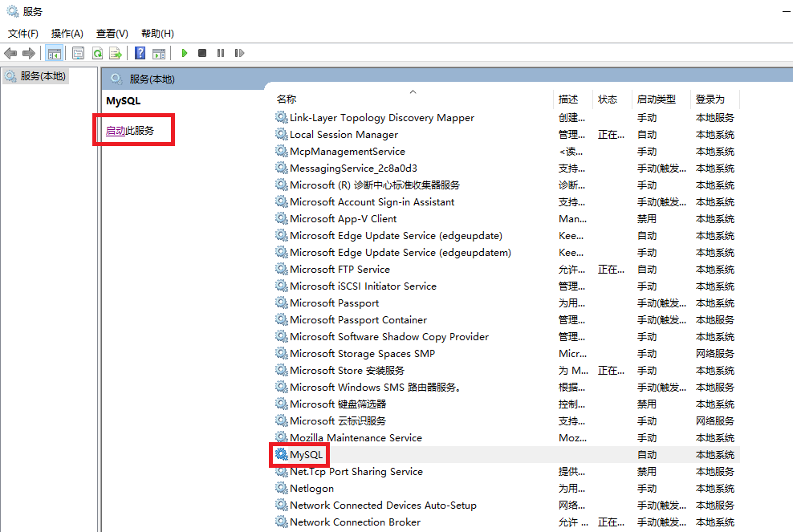Sort by the 状态 column header

(608, 99)
